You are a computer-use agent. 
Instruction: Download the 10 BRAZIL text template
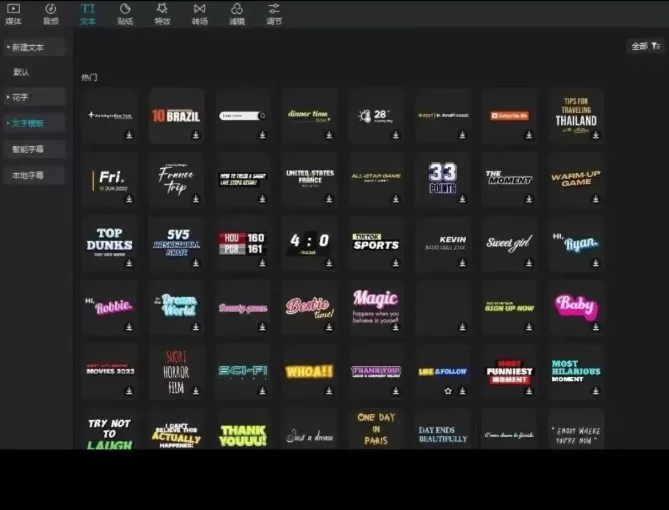(x=196, y=135)
